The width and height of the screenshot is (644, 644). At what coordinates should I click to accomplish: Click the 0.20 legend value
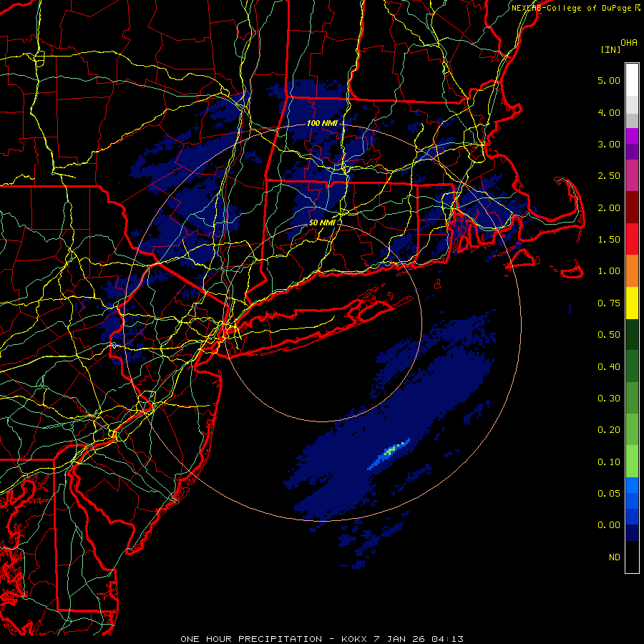click(609, 430)
